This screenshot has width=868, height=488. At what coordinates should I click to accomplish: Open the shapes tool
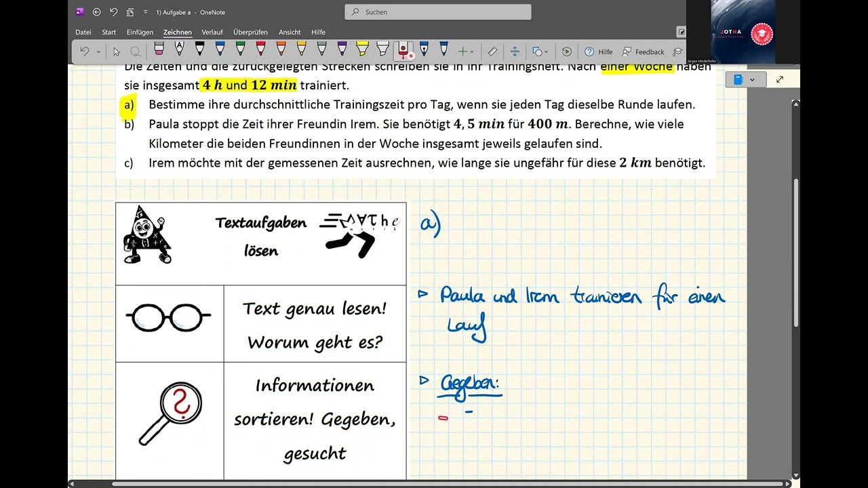[x=536, y=52]
